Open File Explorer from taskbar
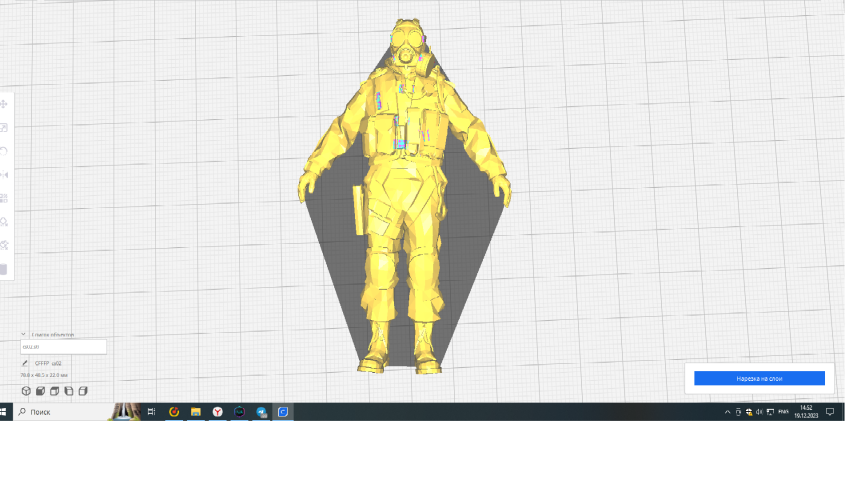This screenshot has width=853, height=480. (196, 412)
